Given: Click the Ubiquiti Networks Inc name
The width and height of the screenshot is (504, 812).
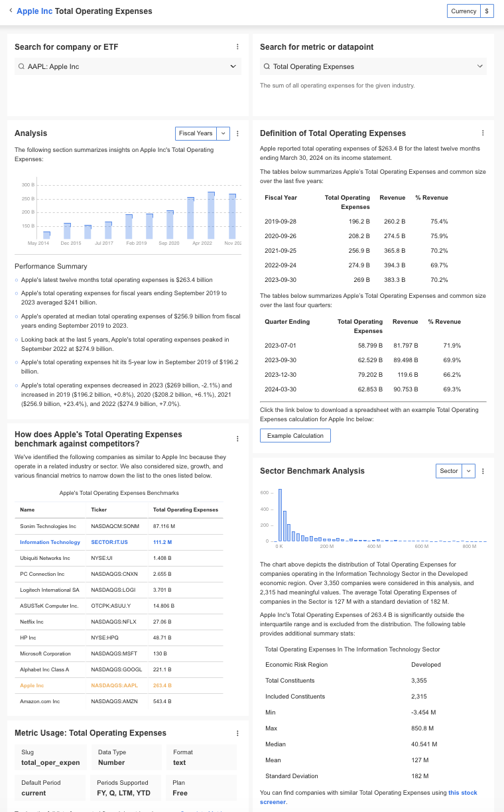Looking at the screenshot, I should [44, 558].
